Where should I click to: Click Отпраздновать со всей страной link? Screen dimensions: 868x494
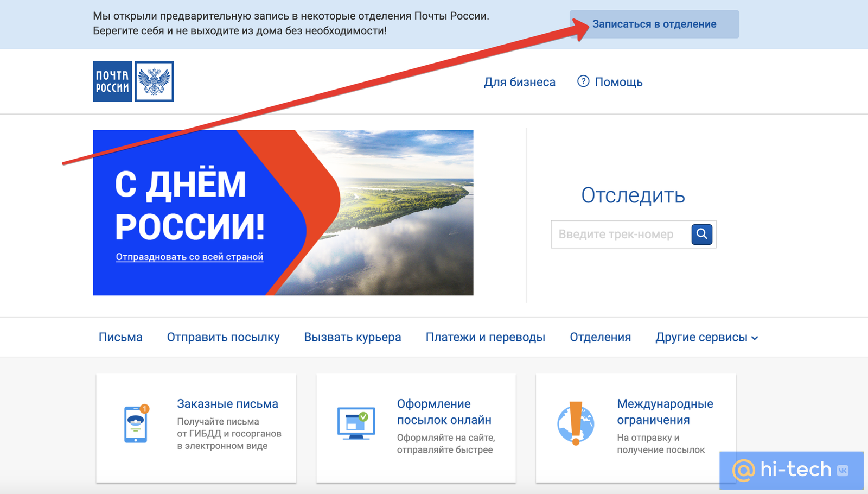click(189, 257)
